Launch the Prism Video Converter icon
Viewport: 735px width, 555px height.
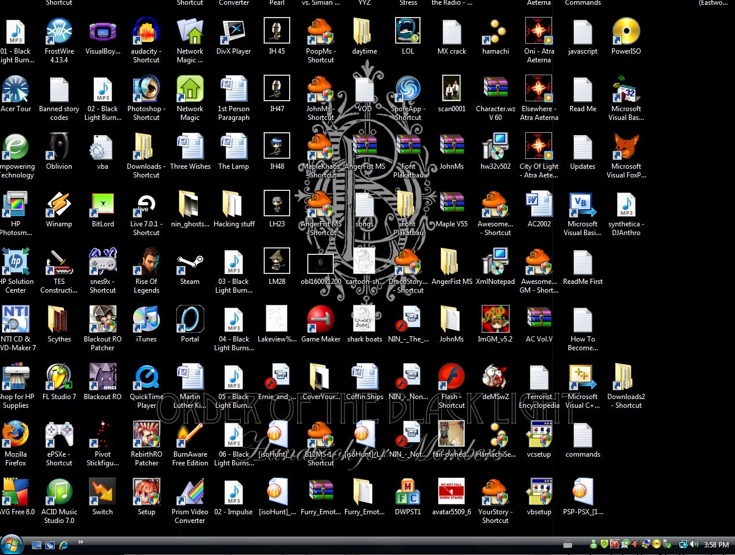(190, 492)
